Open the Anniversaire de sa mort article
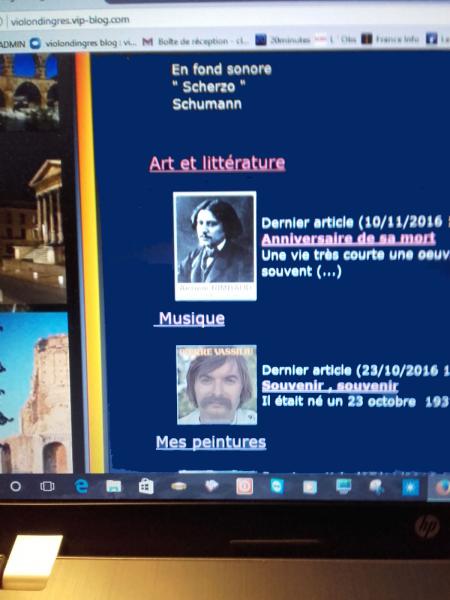Image resolution: width=450 pixels, height=600 pixels. click(x=348, y=238)
